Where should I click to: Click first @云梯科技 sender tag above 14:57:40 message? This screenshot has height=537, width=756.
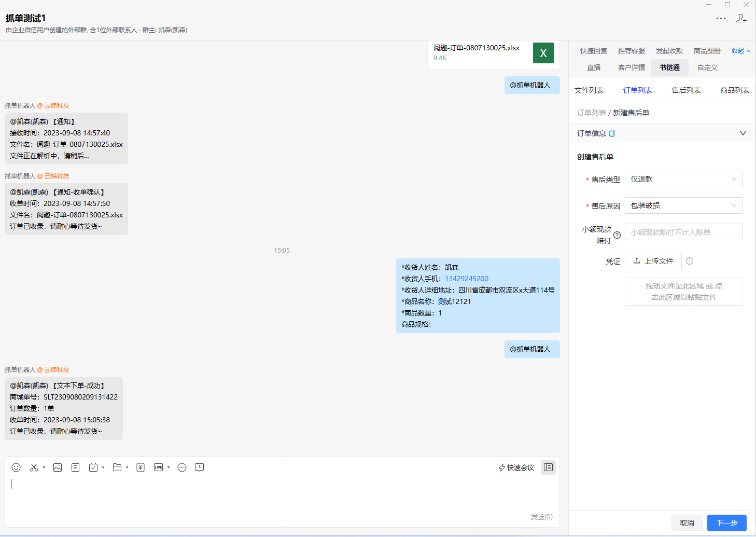pyautogui.click(x=53, y=105)
